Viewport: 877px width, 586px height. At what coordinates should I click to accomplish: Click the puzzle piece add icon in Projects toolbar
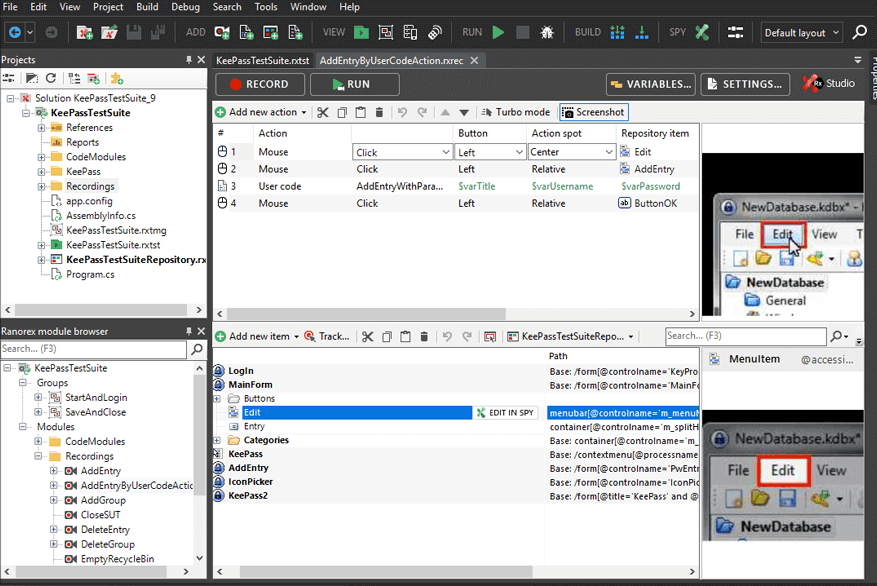click(x=116, y=78)
